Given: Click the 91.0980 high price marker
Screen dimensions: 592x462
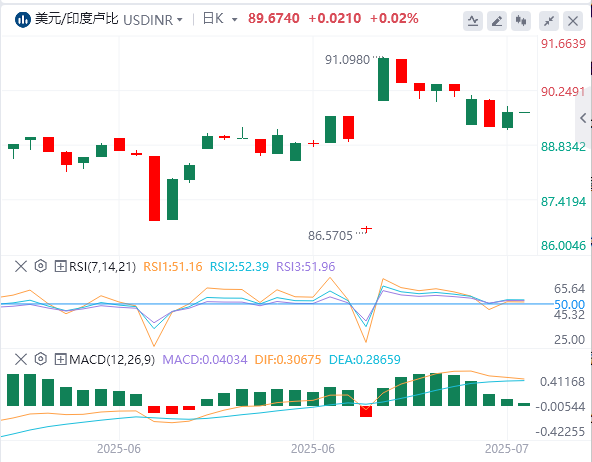Looking at the screenshot, I should [347, 60].
